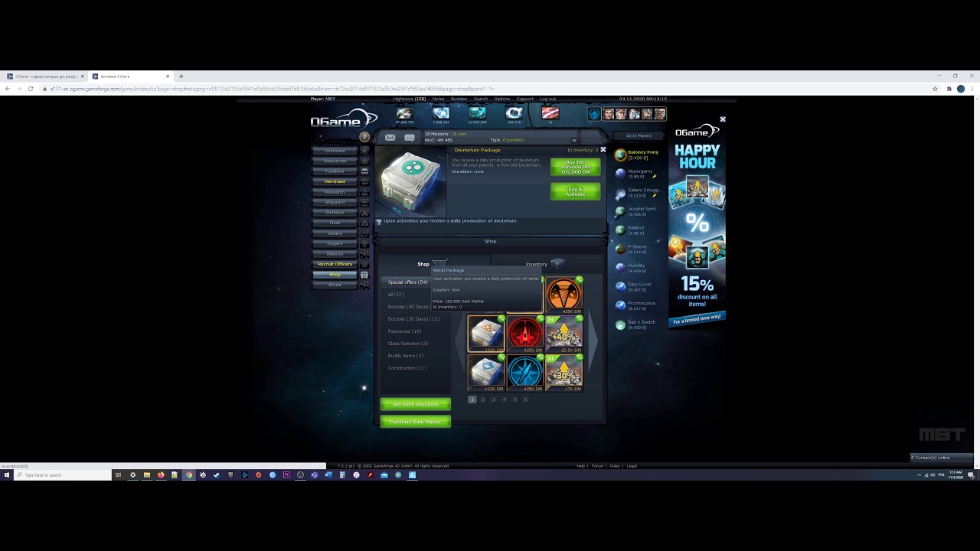The height and width of the screenshot is (551, 980).
Task: Select the metal package crate item
Action: click(486, 334)
